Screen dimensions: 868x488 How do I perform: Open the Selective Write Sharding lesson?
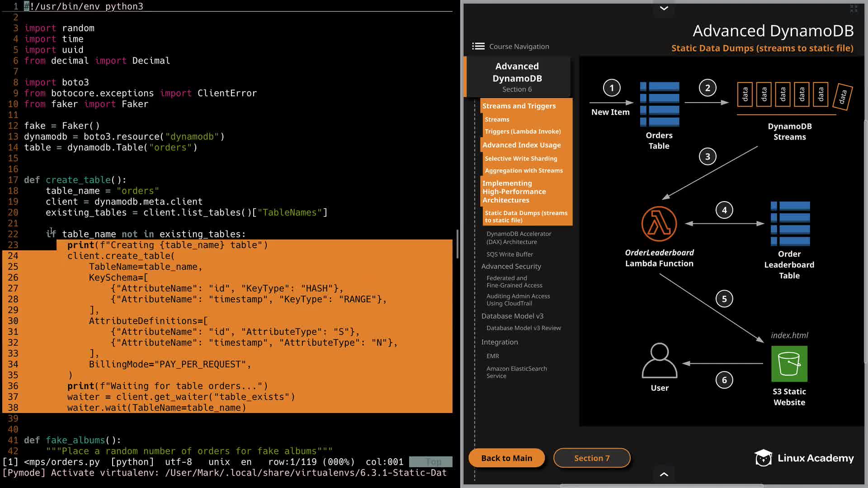click(x=521, y=159)
